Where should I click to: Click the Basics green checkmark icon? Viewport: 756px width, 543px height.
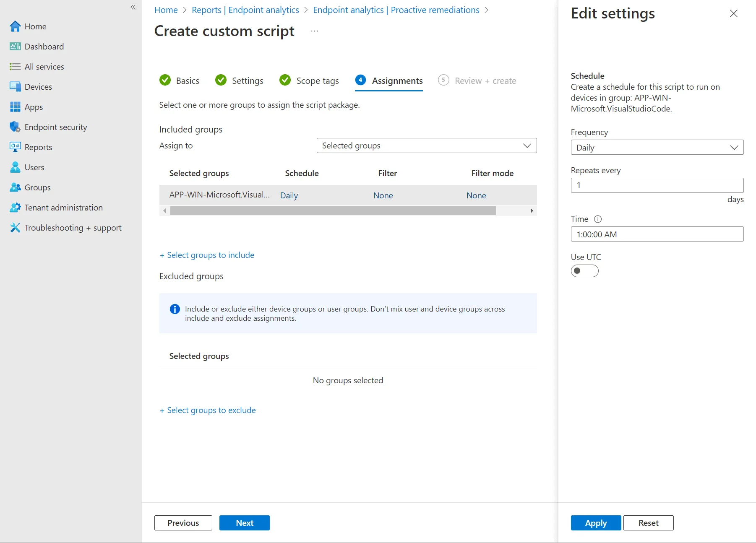click(x=165, y=80)
